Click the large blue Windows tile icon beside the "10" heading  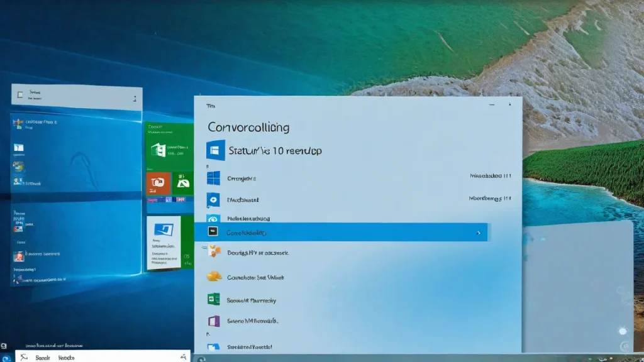click(215, 150)
